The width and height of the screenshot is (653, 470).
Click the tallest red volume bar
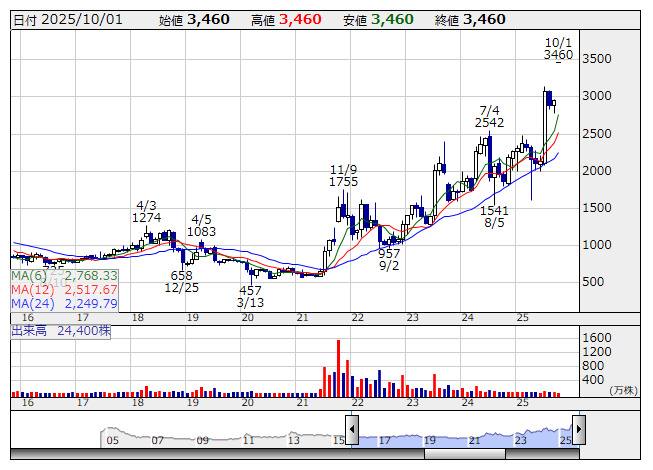click(338, 368)
